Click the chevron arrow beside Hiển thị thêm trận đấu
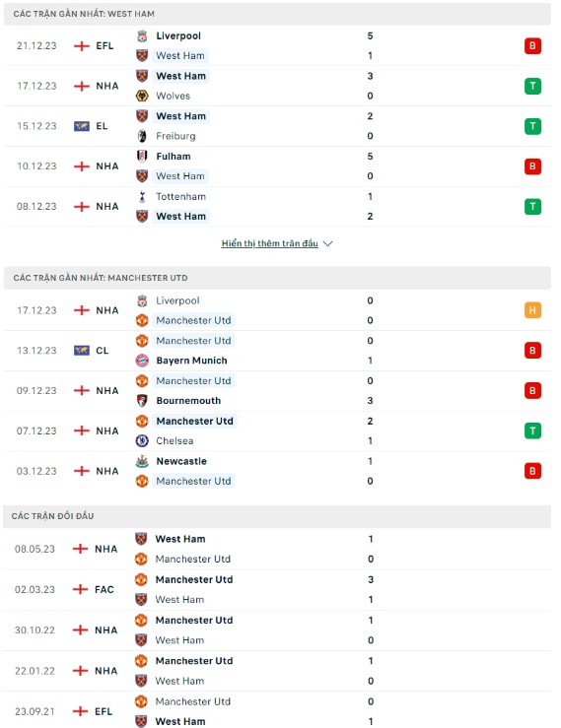The image size is (561, 728). [327, 243]
